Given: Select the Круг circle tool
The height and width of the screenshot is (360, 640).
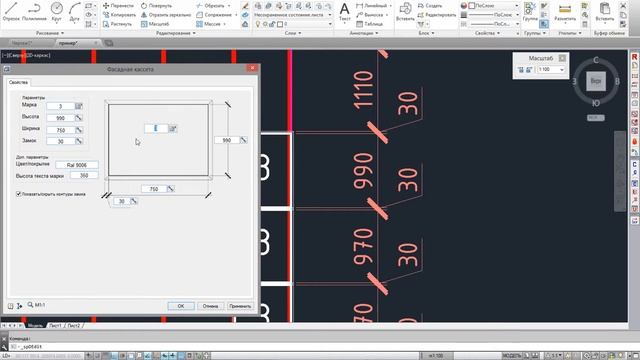Looking at the screenshot, I should [56, 11].
